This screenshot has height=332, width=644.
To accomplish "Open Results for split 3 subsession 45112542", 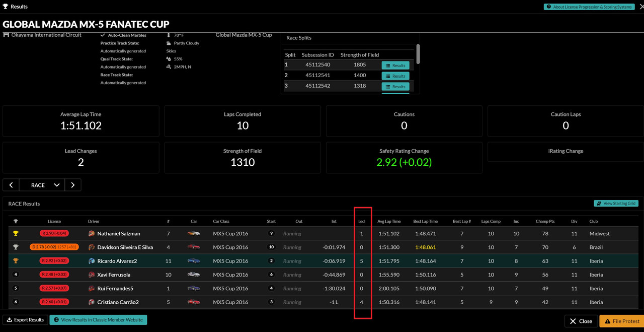I will click(395, 87).
